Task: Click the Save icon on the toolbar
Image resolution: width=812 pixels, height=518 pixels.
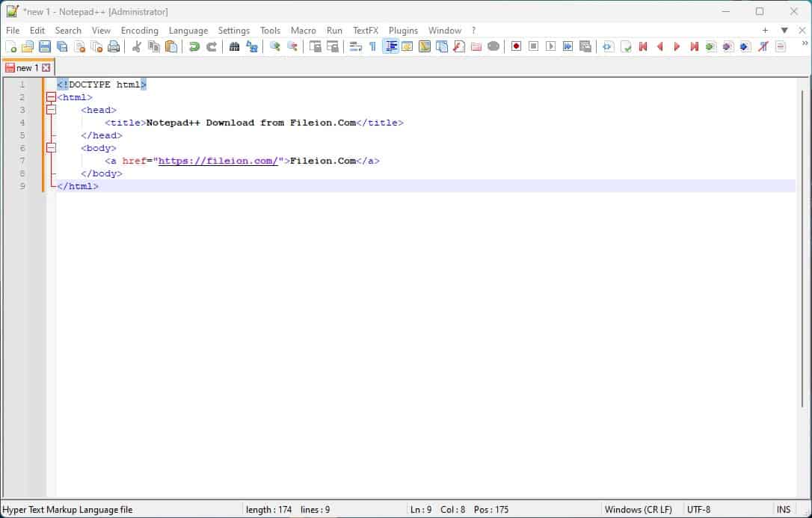Action: point(45,46)
